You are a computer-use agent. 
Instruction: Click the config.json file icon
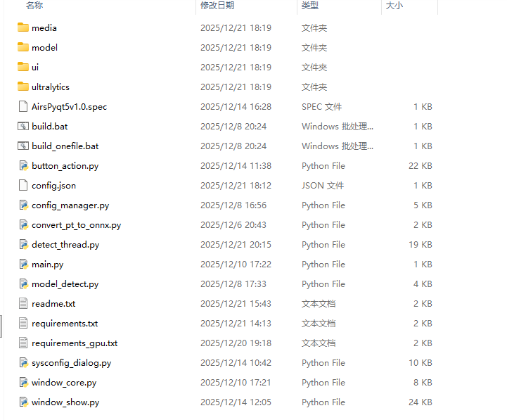(x=23, y=186)
